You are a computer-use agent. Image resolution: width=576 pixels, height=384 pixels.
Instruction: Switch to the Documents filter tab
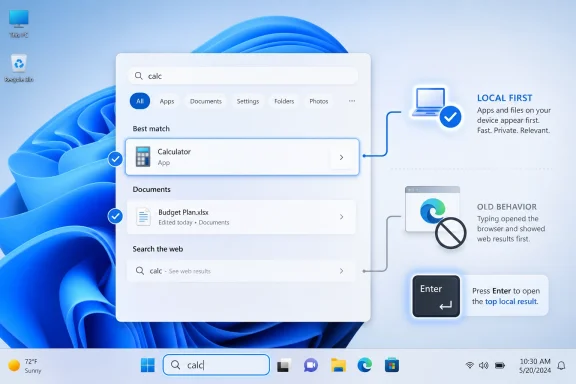point(206,101)
